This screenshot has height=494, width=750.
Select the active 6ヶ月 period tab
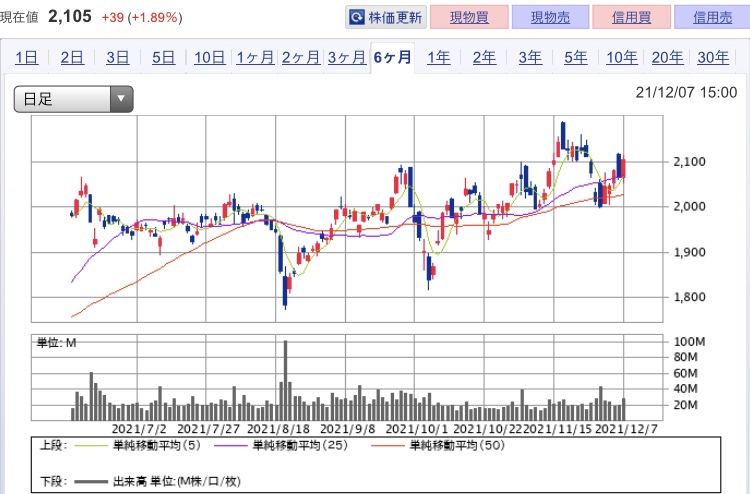pos(392,57)
